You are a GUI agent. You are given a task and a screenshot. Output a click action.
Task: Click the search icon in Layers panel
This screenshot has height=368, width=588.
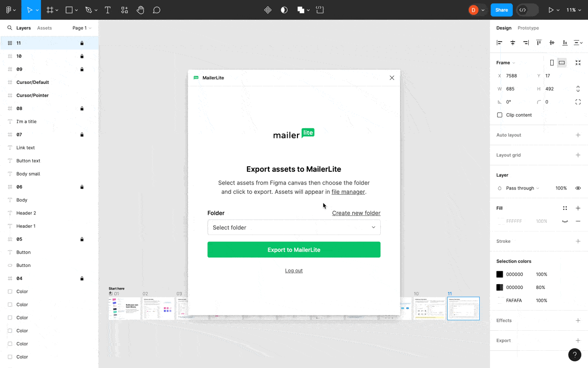tap(9, 28)
